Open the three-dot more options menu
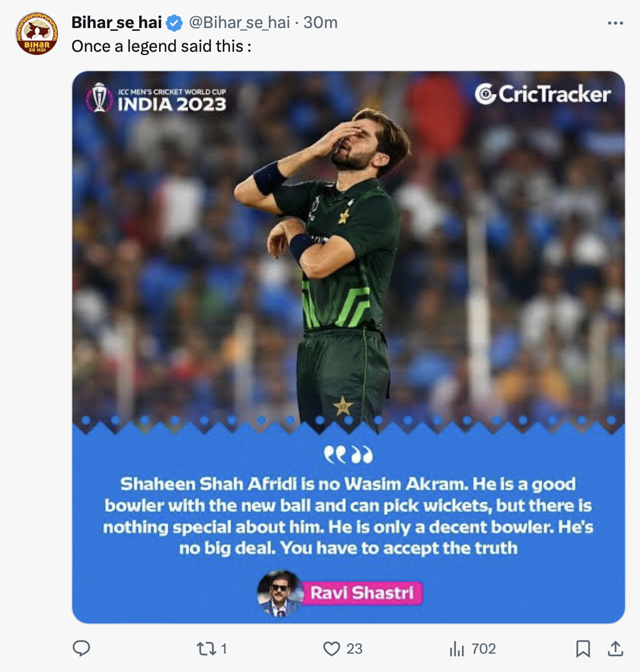640x672 pixels. tap(615, 23)
